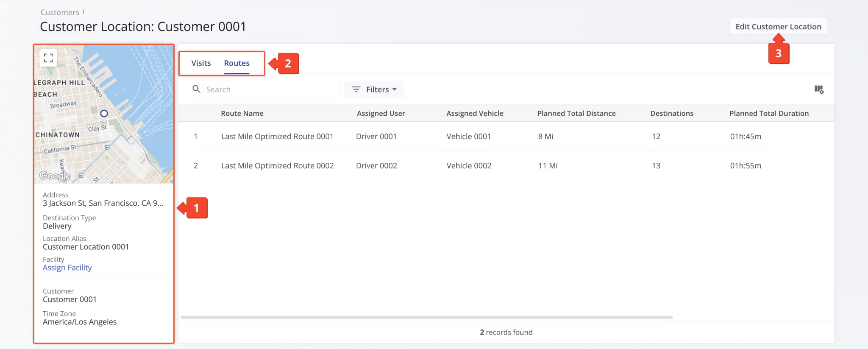Click the destinations count 13
This screenshot has height=349, width=868.
[x=656, y=166]
